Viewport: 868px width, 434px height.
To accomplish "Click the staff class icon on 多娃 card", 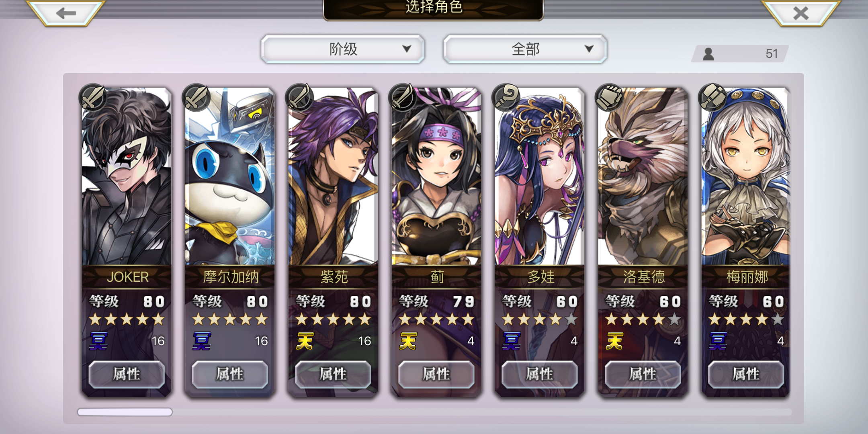I will pyautogui.click(x=506, y=98).
